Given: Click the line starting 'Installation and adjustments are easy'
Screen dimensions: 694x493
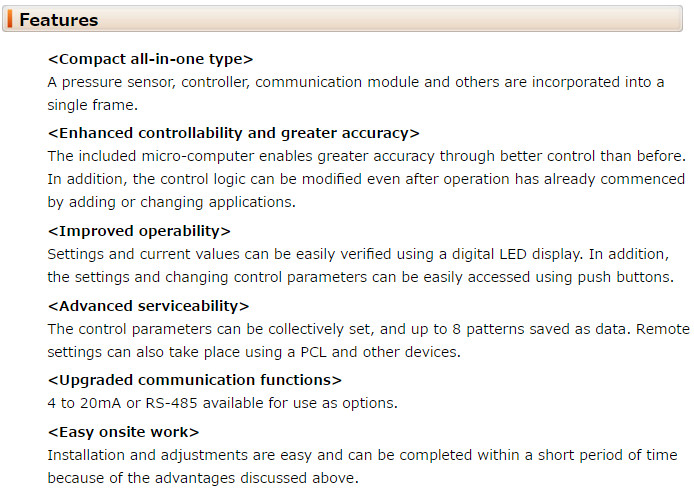Looking at the screenshot, I should [x=362, y=455].
